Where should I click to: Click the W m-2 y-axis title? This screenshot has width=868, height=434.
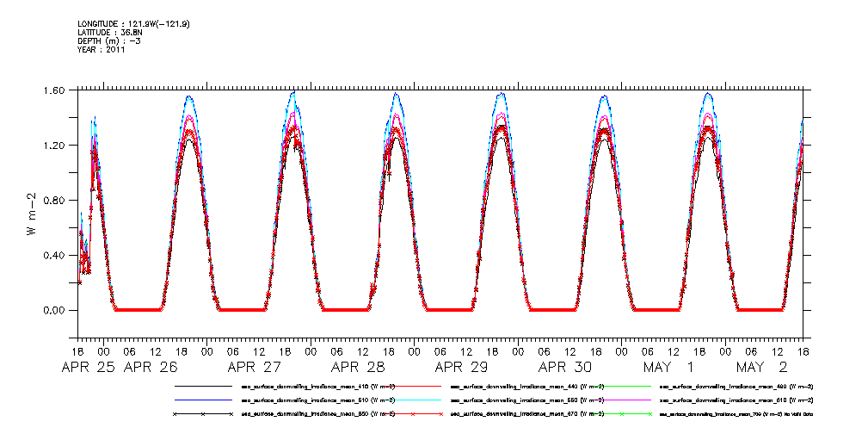pyautogui.click(x=32, y=214)
